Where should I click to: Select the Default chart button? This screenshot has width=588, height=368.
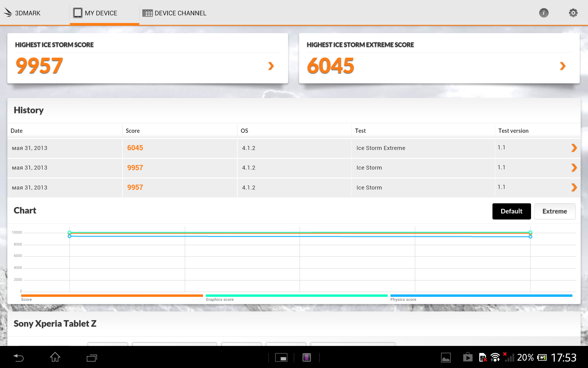[x=511, y=211]
